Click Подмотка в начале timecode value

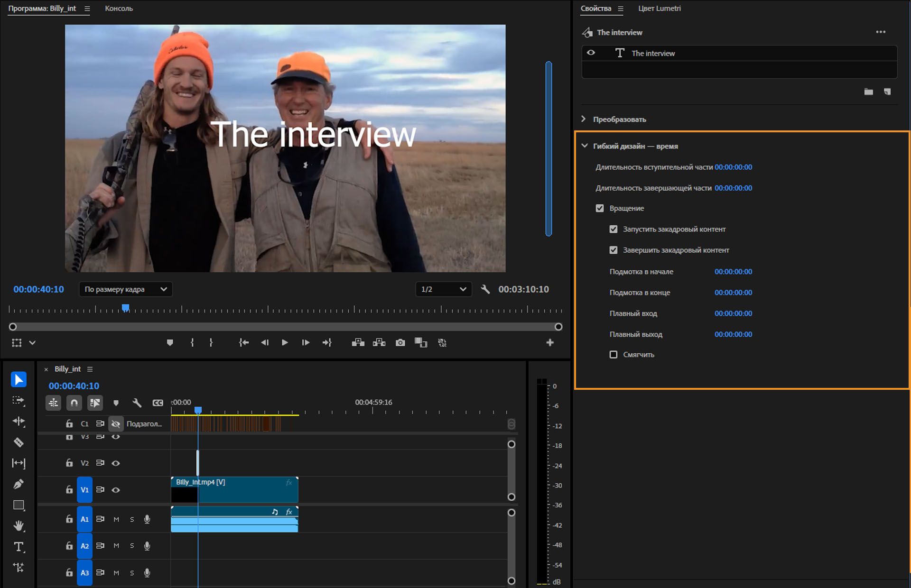[733, 272]
